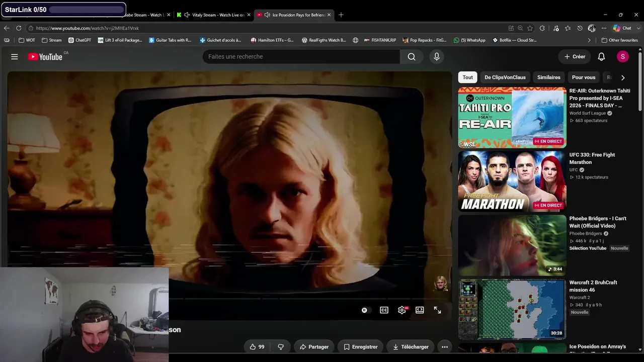Go to the YouTube home logo
644x362 pixels.
(x=45, y=57)
